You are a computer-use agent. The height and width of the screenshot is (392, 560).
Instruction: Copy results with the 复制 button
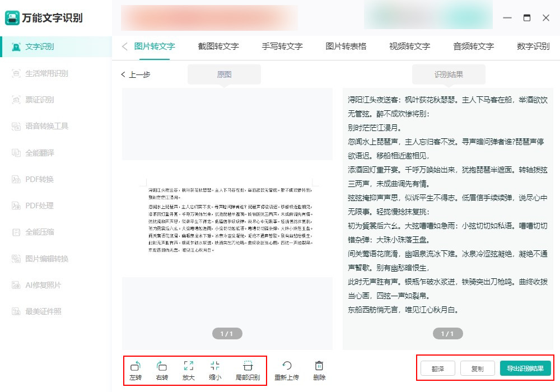click(x=477, y=369)
